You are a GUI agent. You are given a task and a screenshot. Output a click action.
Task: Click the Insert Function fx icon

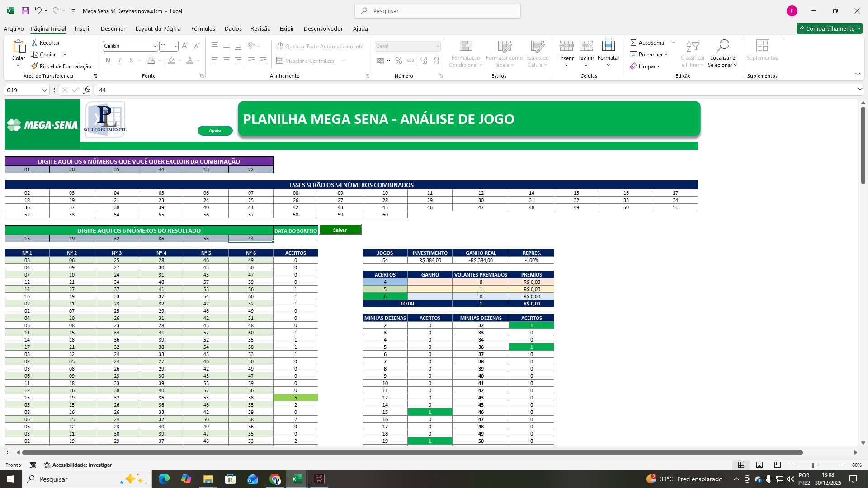[x=86, y=90]
